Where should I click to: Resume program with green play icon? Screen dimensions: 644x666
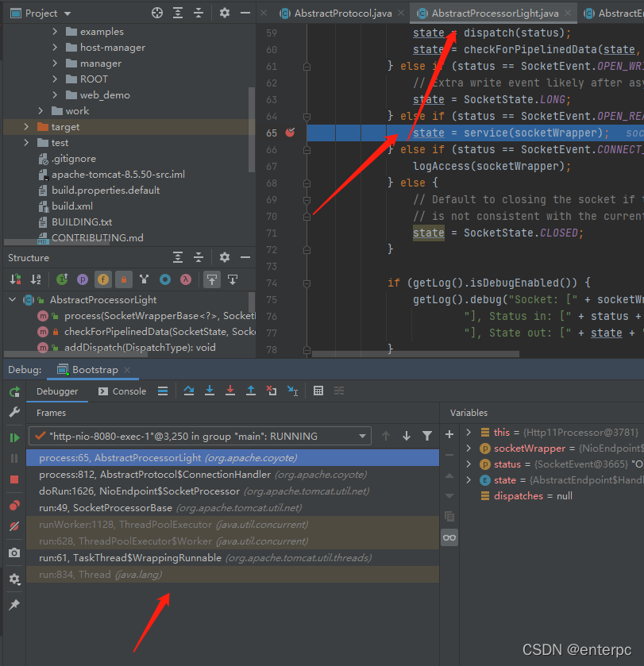click(14, 437)
